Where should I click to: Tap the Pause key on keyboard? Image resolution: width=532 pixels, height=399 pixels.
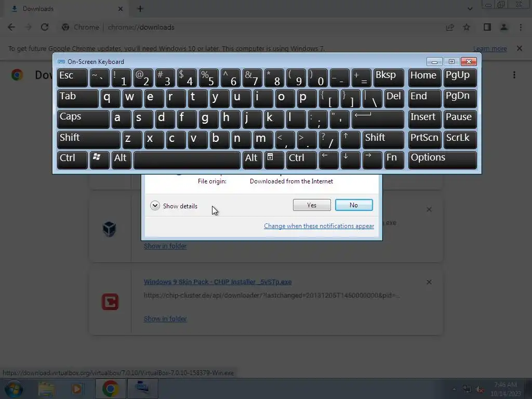pyautogui.click(x=460, y=119)
